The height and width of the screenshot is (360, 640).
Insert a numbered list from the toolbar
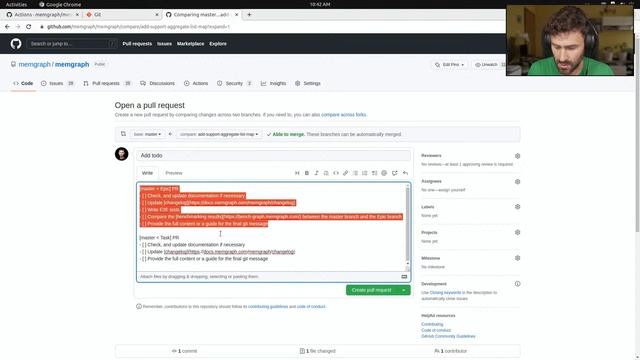click(365, 173)
